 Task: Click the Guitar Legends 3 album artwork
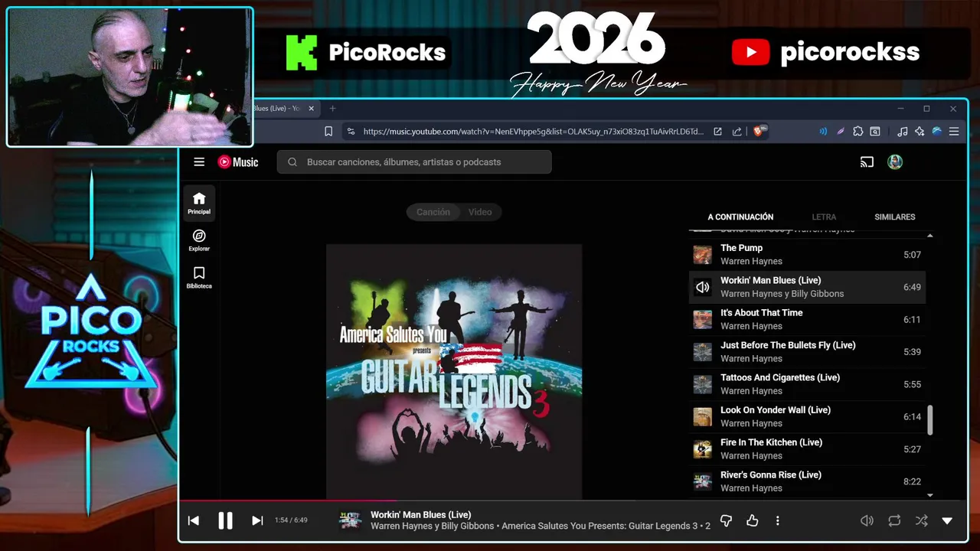454,372
